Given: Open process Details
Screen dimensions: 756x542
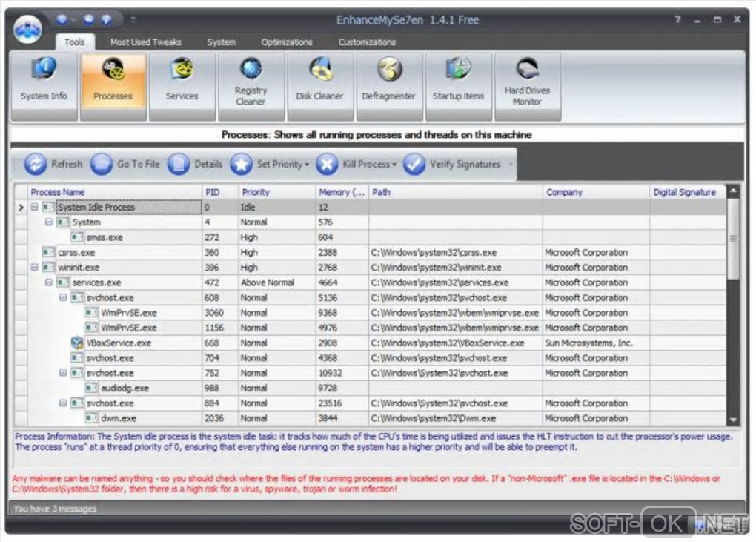Looking at the screenshot, I should [195, 164].
